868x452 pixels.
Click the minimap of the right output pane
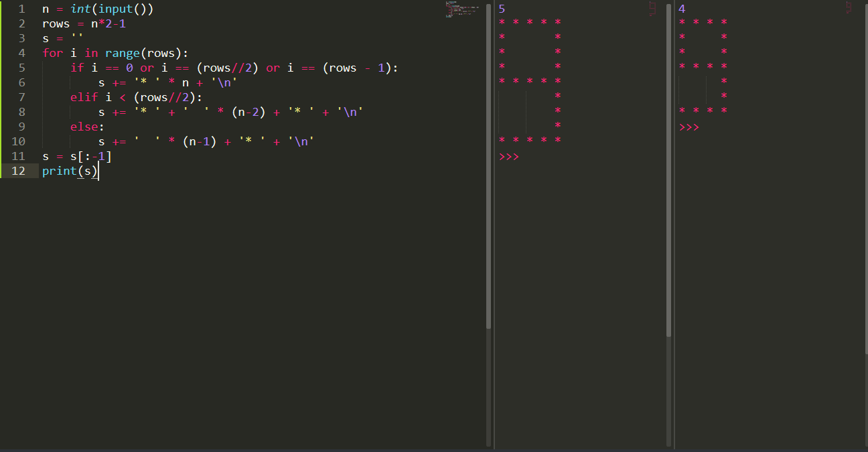(849, 8)
